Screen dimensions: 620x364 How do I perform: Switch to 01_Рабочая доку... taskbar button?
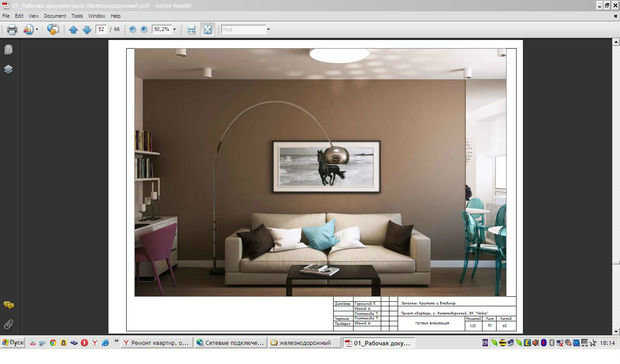click(x=378, y=343)
